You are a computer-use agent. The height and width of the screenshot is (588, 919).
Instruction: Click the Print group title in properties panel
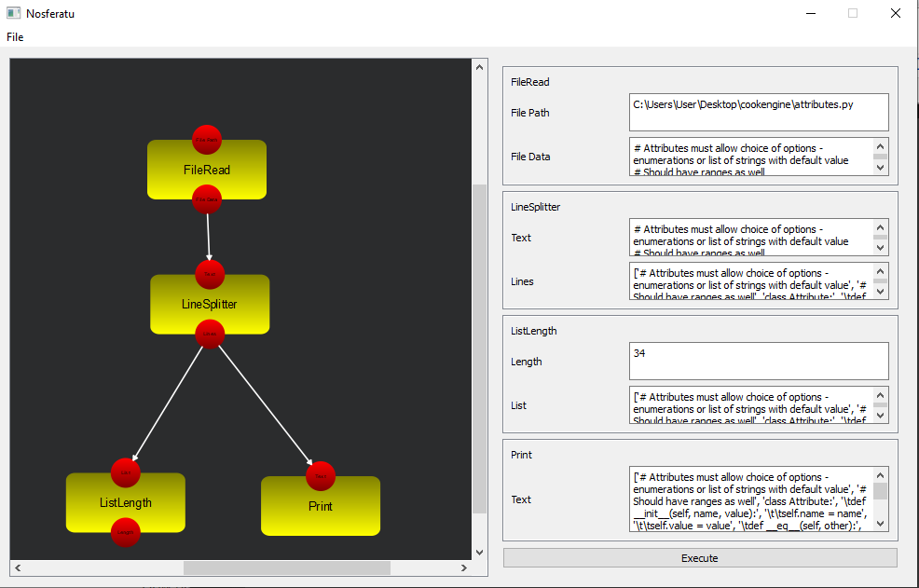pyautogui.click(x=521, y=455)
